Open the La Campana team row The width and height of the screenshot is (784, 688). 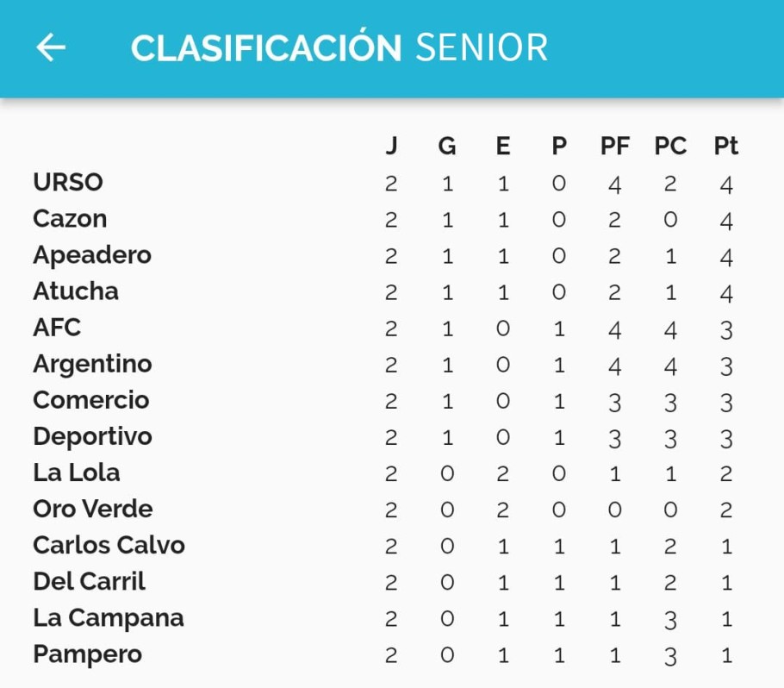pos(108,618)
